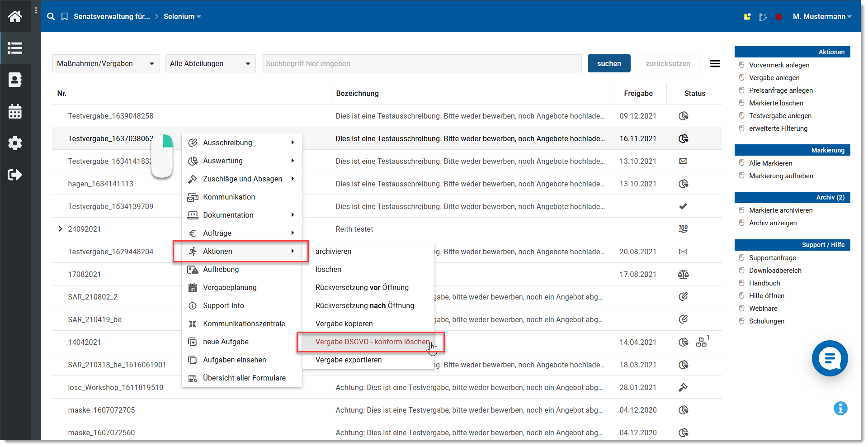
Task: Click hammer status icon of lose_Workshop row
Action: coord(683,387)
